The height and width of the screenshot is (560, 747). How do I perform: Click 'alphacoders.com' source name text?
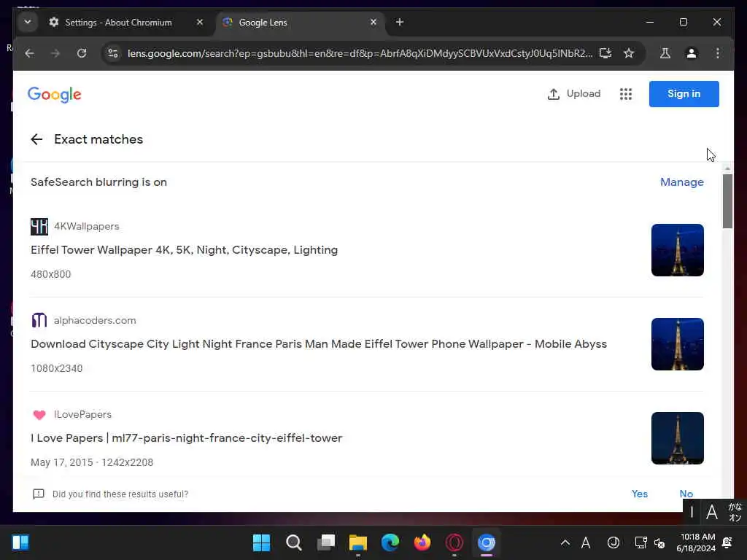95,321
